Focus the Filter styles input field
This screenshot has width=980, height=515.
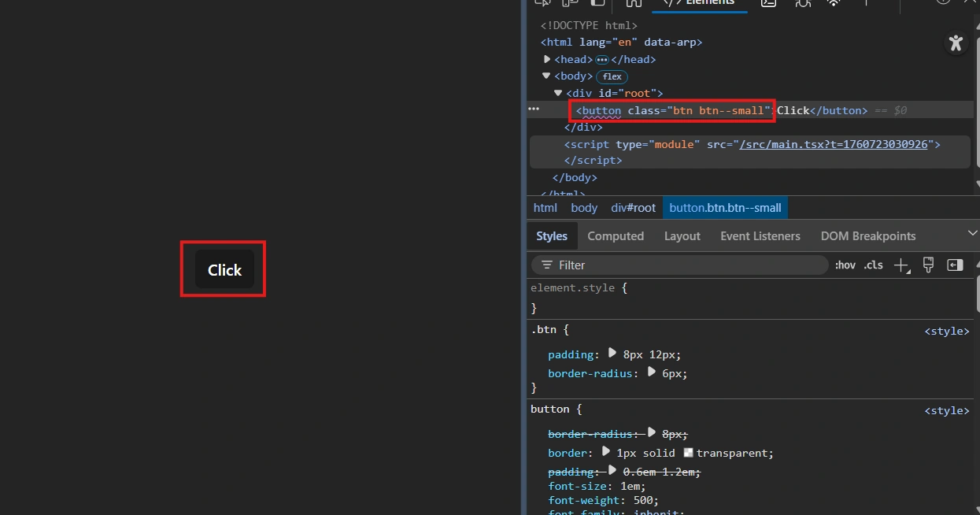680,265
